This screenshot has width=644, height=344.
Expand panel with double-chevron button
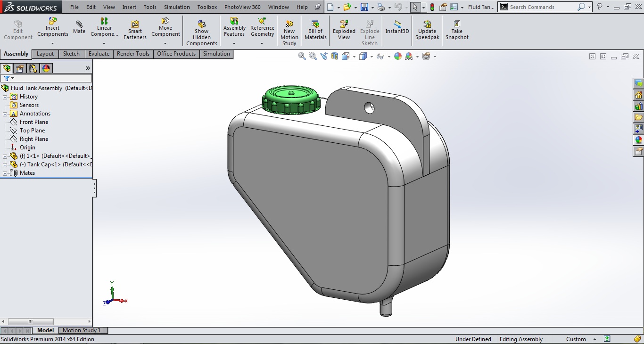tap(88, 68)
